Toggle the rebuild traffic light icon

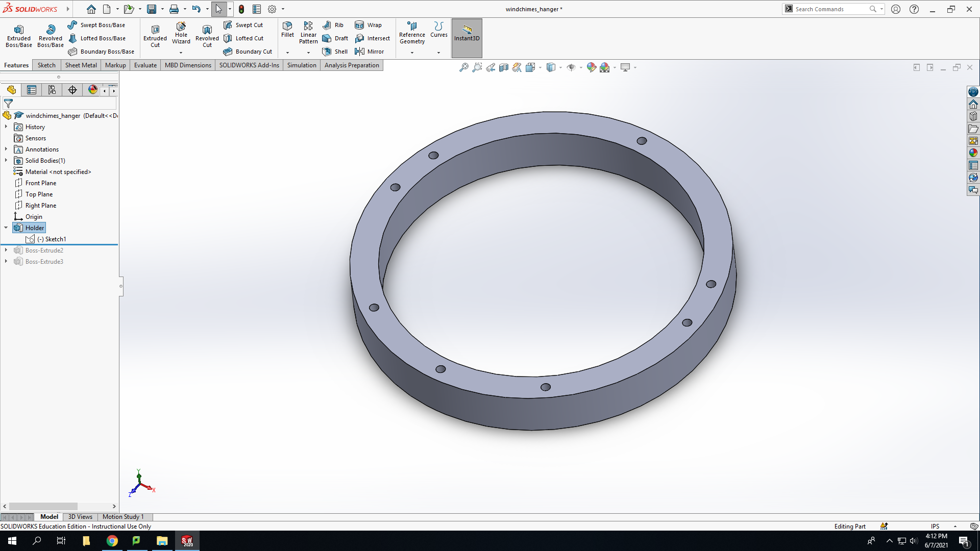[241, 9]
